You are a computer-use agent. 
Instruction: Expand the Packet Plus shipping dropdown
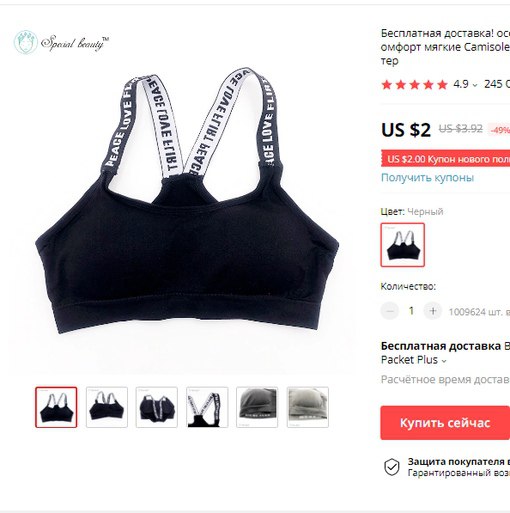click(444, 361)
